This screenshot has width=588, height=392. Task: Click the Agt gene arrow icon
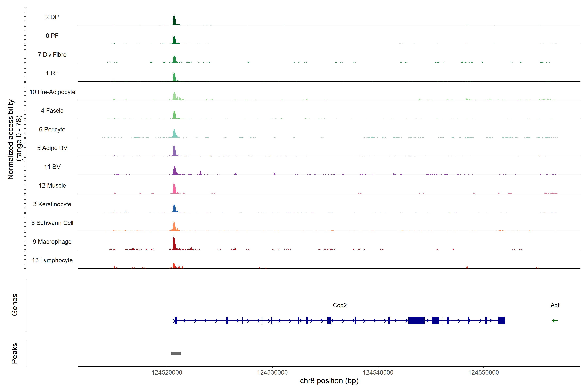tap(555, 321)
